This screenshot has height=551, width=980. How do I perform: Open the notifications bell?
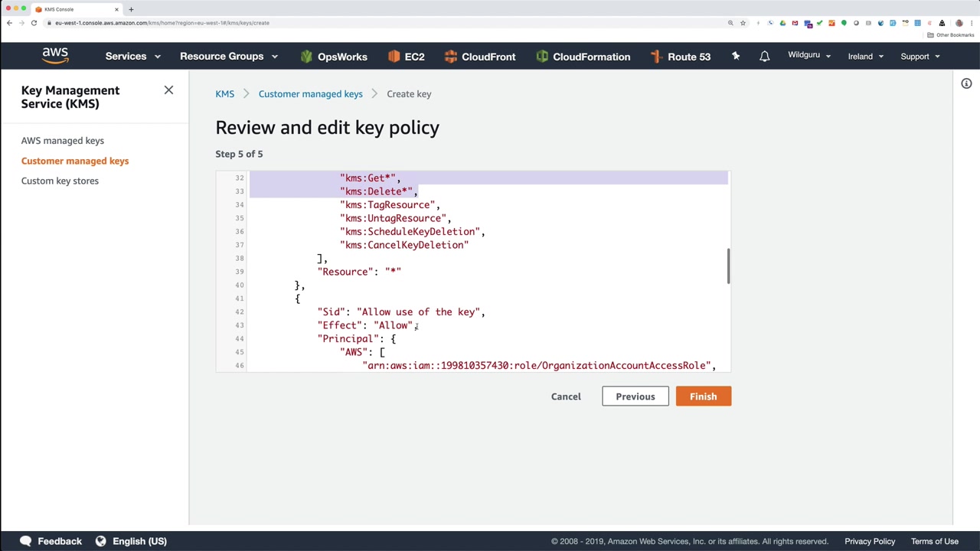[x=764, y=57]
